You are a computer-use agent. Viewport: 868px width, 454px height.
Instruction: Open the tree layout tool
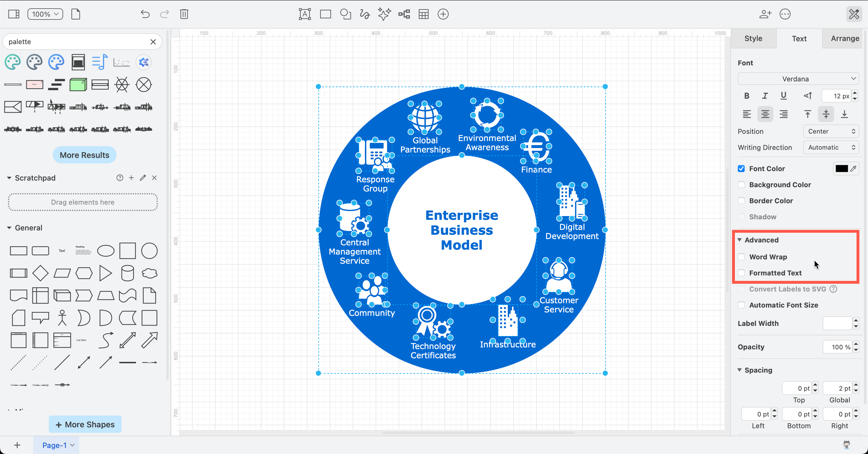pos(404,14)
